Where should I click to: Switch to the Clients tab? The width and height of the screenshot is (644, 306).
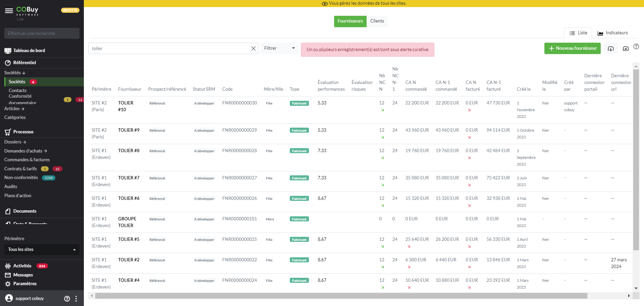(x=377, y=21)
